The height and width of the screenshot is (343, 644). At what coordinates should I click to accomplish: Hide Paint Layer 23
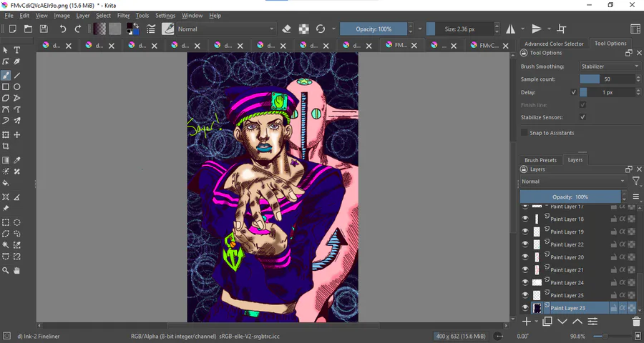point(525,308)
